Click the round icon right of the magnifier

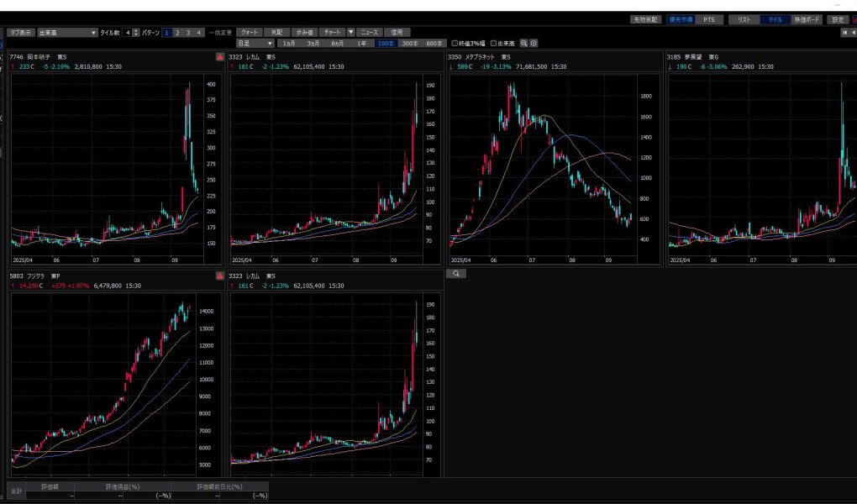point(534,43)
